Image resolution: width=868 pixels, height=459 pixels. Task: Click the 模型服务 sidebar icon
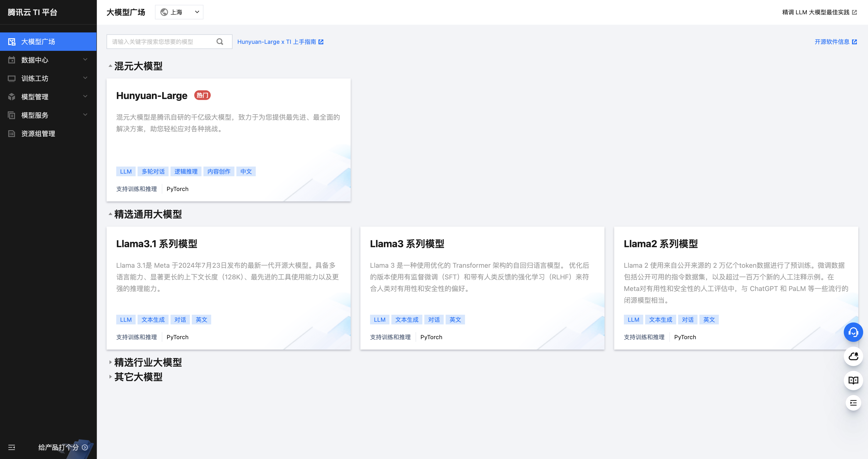coord(12,115)
